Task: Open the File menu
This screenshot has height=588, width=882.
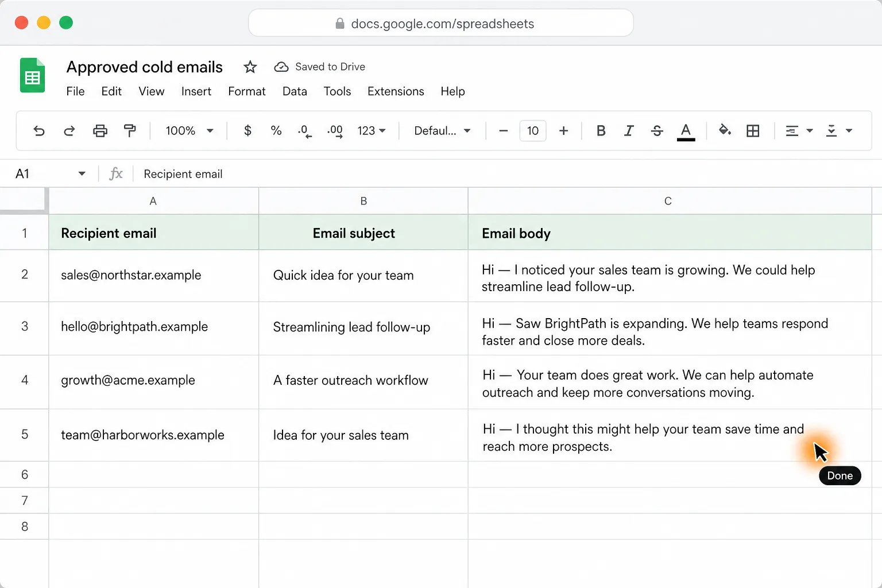Action: tap(75, 91)
